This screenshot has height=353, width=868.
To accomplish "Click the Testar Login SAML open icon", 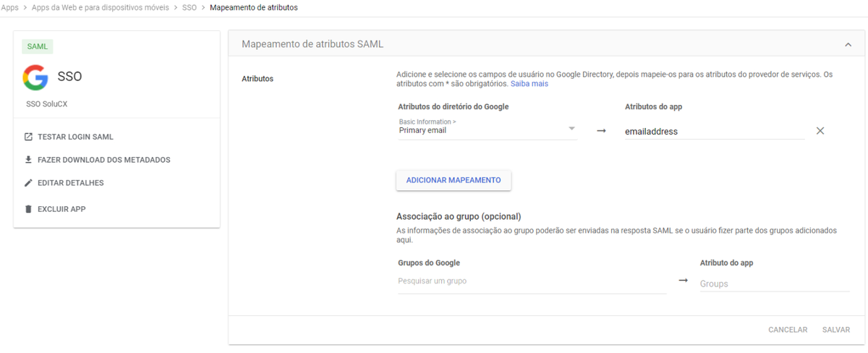I will [28, 137].
